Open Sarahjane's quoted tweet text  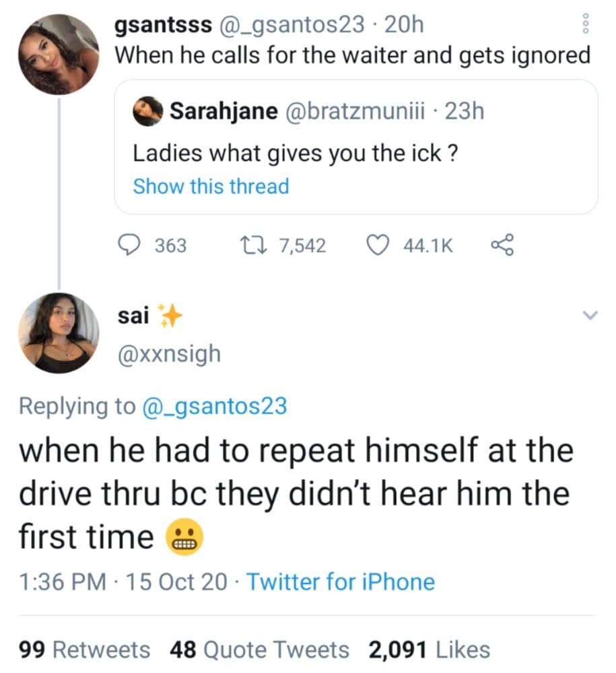[x=296, y=153]
